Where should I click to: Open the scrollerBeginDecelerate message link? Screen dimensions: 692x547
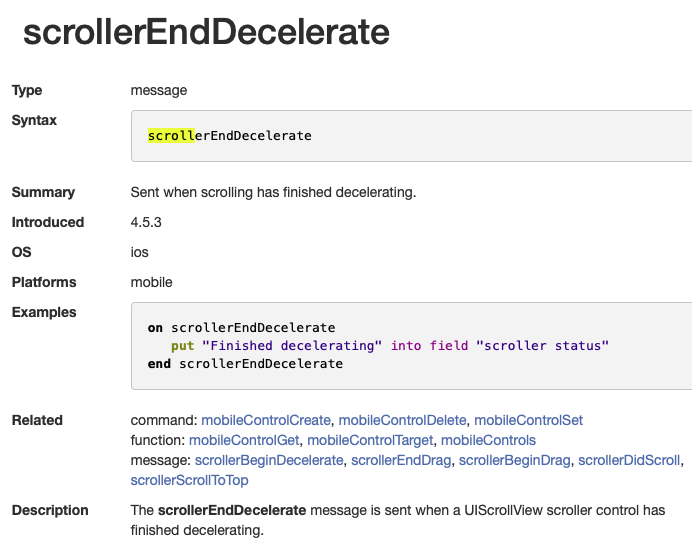(269, 460)
